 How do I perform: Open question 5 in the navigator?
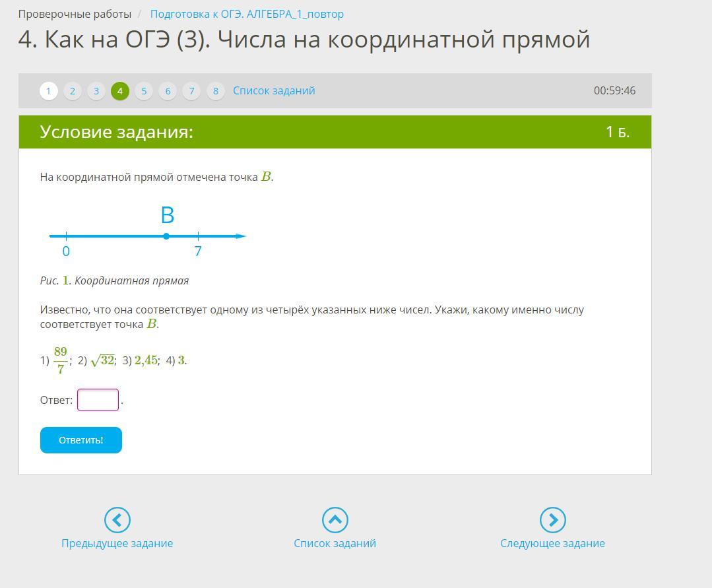click(x=144, y=91)
